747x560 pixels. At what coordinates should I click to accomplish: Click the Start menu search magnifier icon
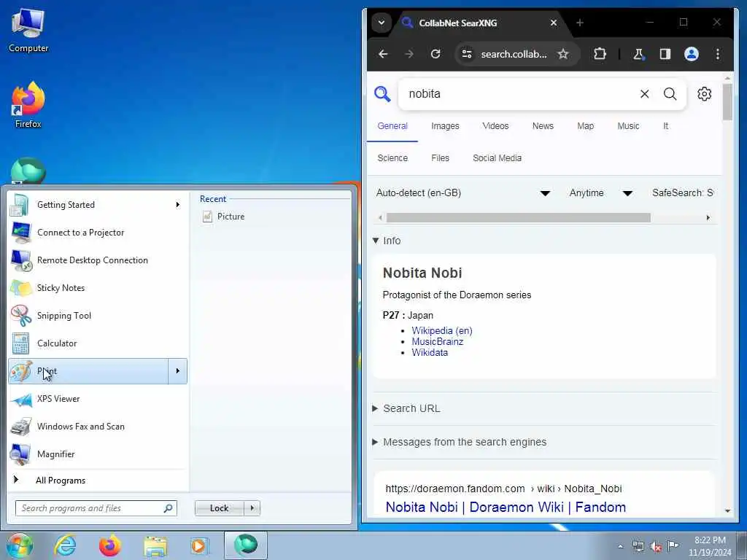click(x=168, y=508)
